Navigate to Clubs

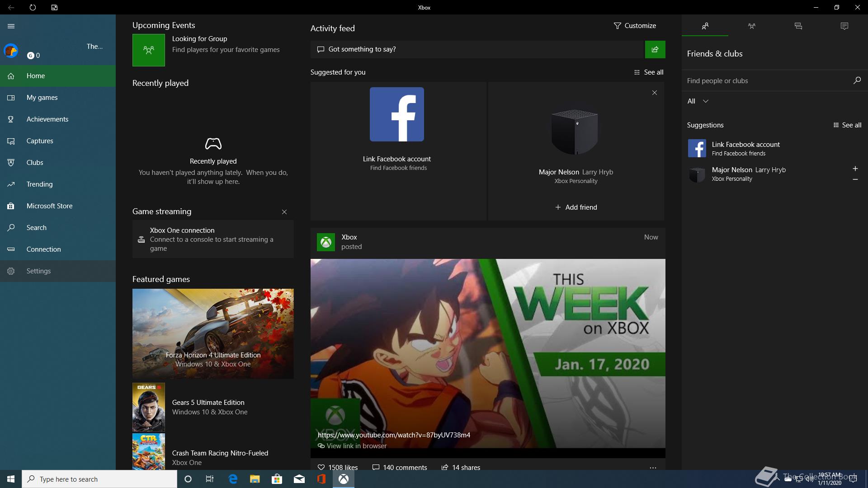pos(58,163)
